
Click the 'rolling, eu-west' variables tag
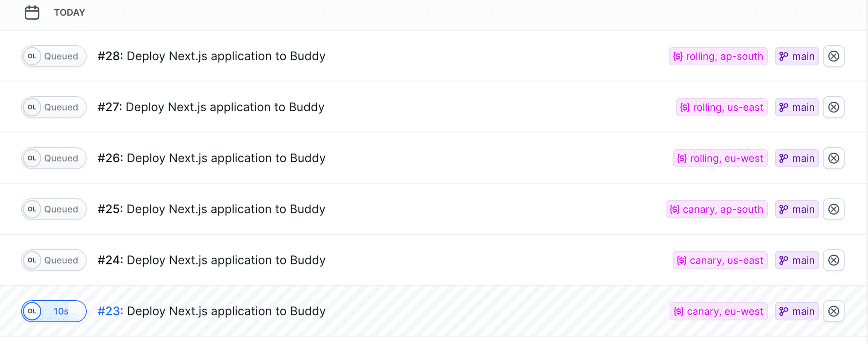720,159
